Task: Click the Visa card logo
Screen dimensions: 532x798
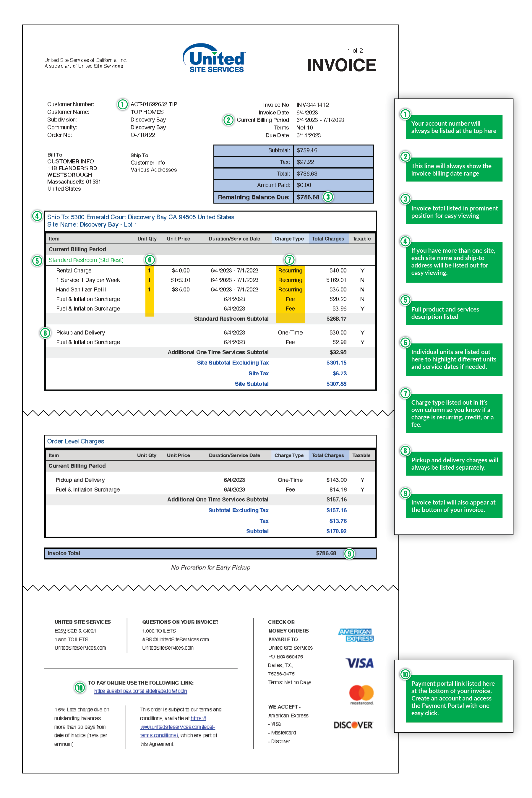Action: pyautogui.click(x=359, y=663)
